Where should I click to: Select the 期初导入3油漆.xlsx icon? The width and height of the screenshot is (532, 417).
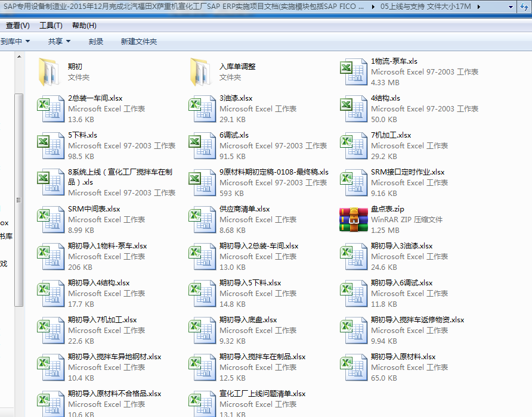click(354, 257)
